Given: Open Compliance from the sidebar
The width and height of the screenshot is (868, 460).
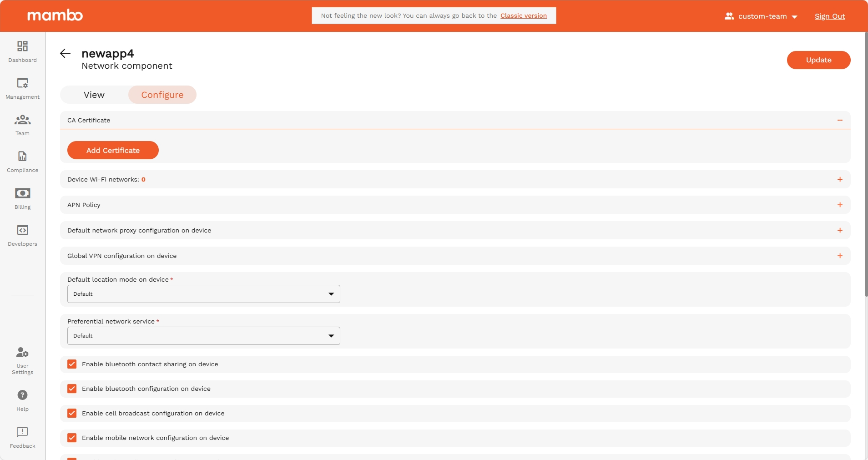Looking at the screenshot, I should coord(22,157).
